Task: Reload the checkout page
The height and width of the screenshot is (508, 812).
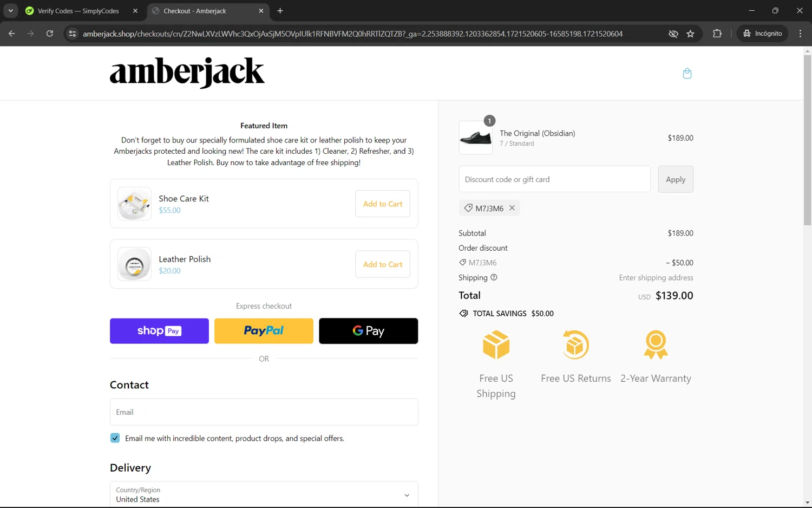Action: point(50,34)
